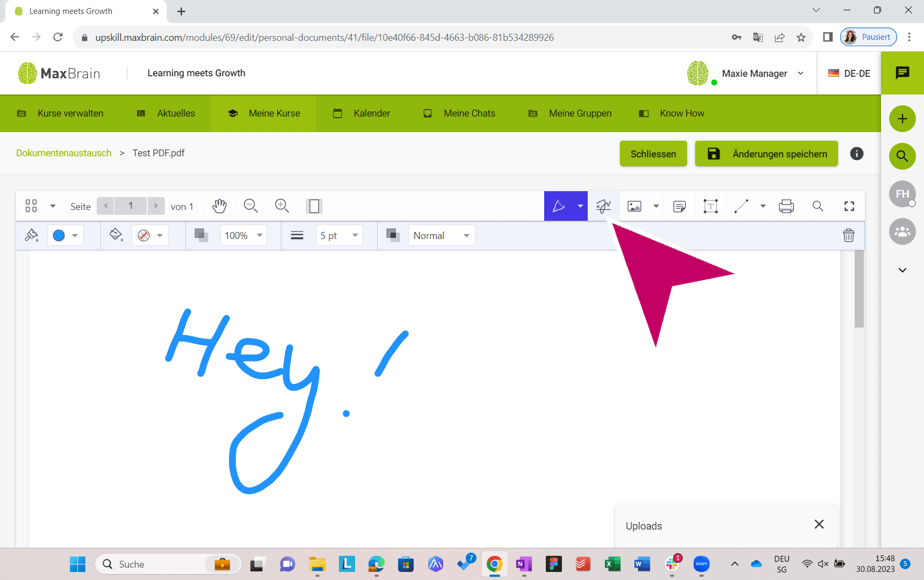The image size is (924, 580).
Task: Click the fill color bucket icon
Action: pyautogui.click(x=116, y=235)
